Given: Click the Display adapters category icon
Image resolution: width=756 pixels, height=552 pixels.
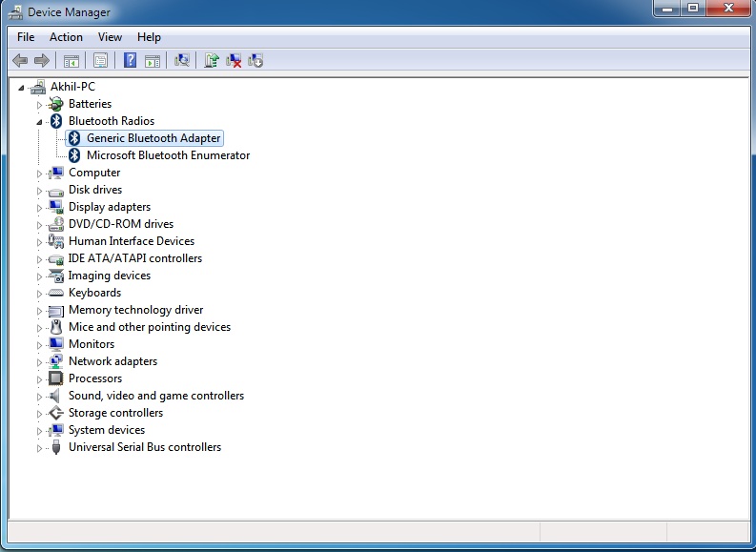Looking at the screenshot, I should click(x=56, y=207).
